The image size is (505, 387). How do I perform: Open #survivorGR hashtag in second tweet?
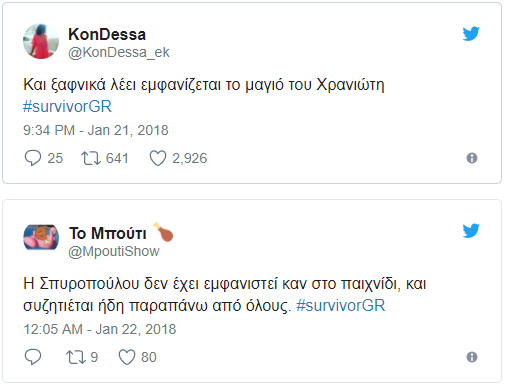(x=341, y=306)
